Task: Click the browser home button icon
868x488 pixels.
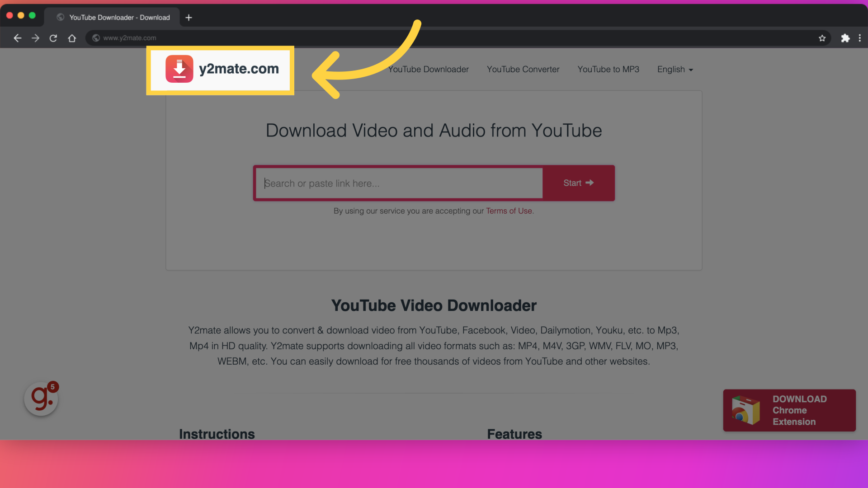Action: pyautogui.click(x=71, y=38)
